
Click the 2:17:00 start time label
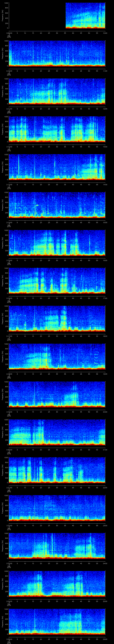pyautogui.click(x=9, y=336)
